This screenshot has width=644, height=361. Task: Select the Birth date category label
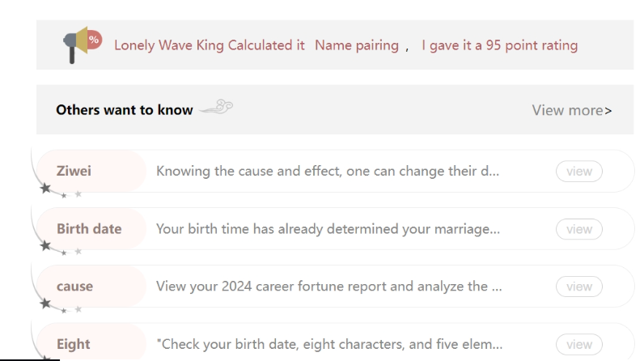point(89,229)
